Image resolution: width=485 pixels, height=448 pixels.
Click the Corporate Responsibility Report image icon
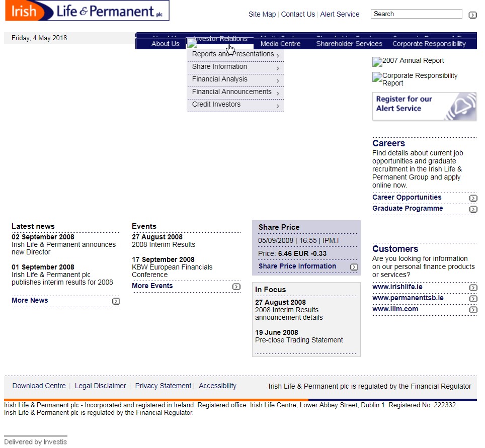click(x=377, y=76)
